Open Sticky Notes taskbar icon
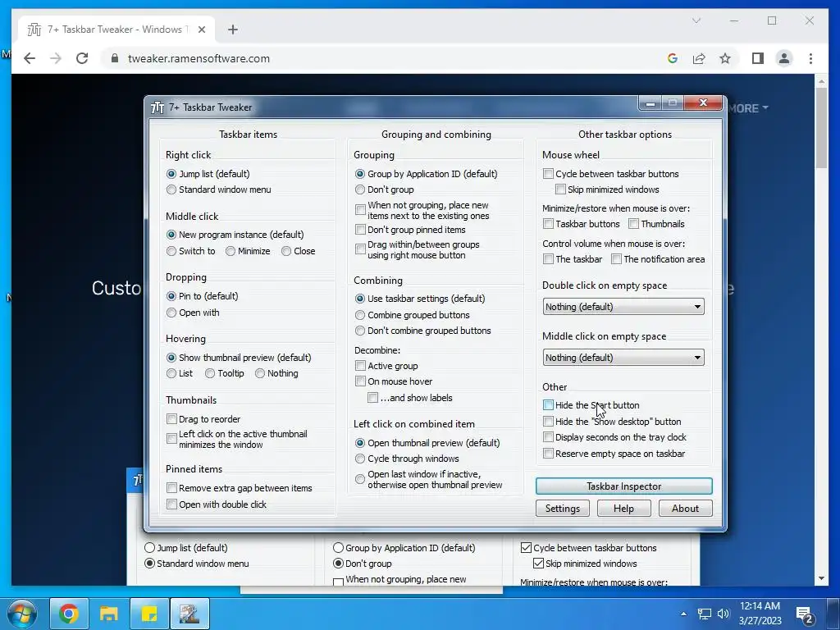This screenshot has height=630, width=840. pos(149,614)
